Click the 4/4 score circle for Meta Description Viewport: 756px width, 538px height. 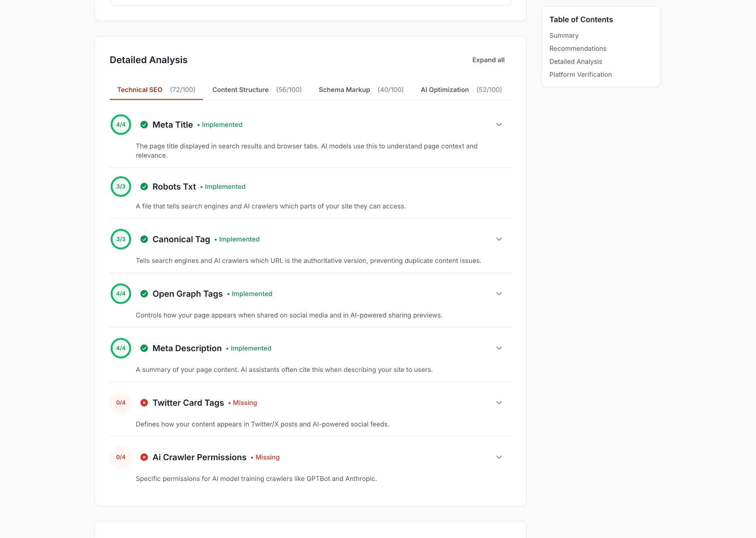pos(121,348)
